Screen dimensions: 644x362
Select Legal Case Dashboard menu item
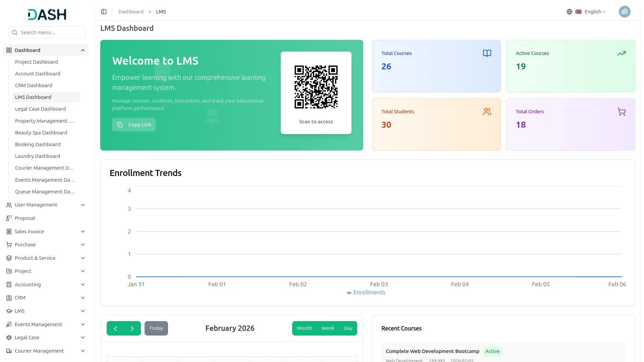[40, 109]
